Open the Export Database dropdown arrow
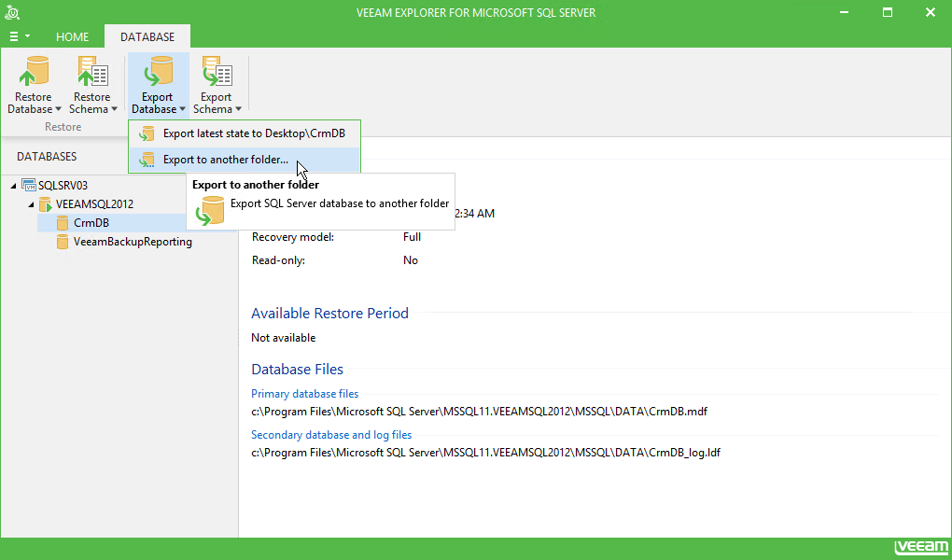The image size is (952, 560). tap(182, 109)
